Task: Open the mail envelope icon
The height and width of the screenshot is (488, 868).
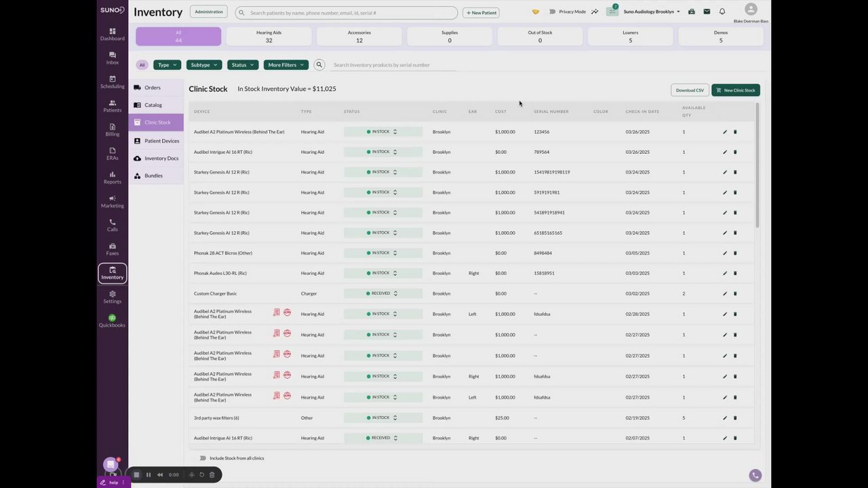Action: point(707,12)
